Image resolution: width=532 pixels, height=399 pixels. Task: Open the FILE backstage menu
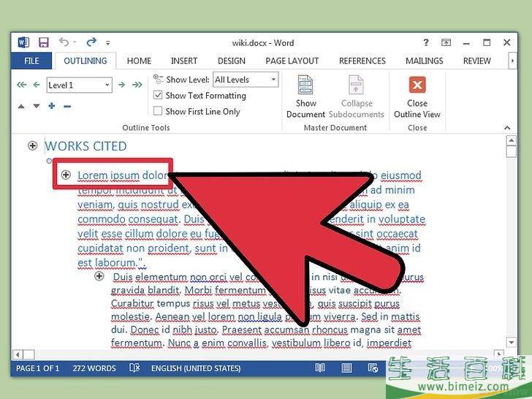coord(31,61)
